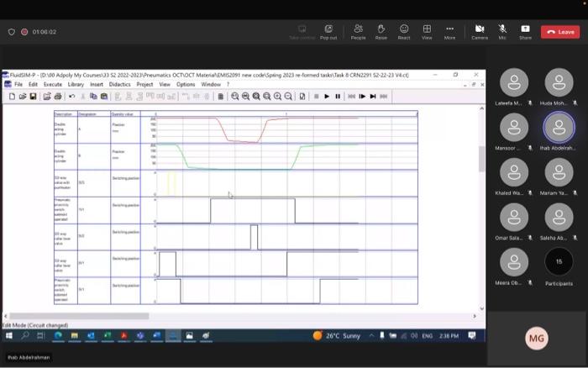This screenshot has width=588, height=368.
Task: Pause the FluidSIM simulation
Action: pyautogui.click(x=338, y=97)
